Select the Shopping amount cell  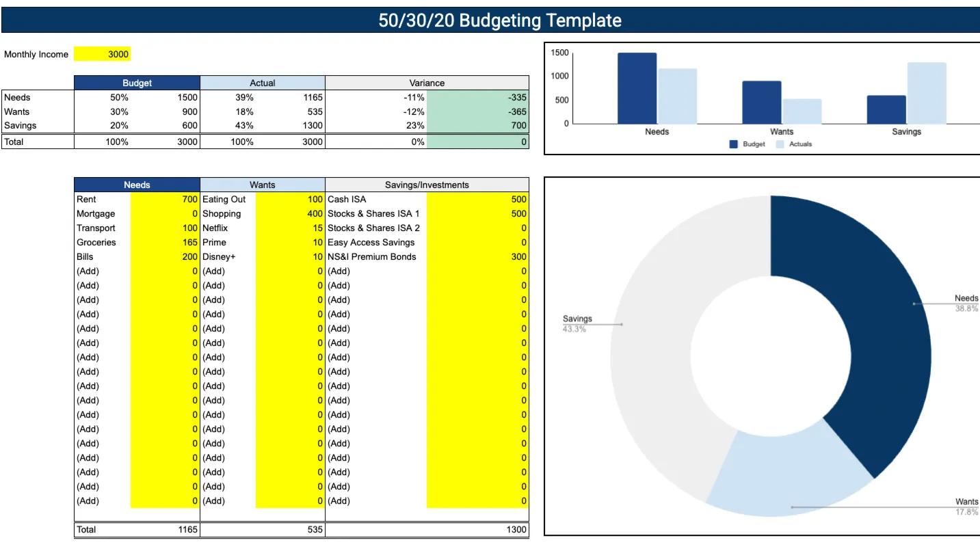(x=290, y=214)
